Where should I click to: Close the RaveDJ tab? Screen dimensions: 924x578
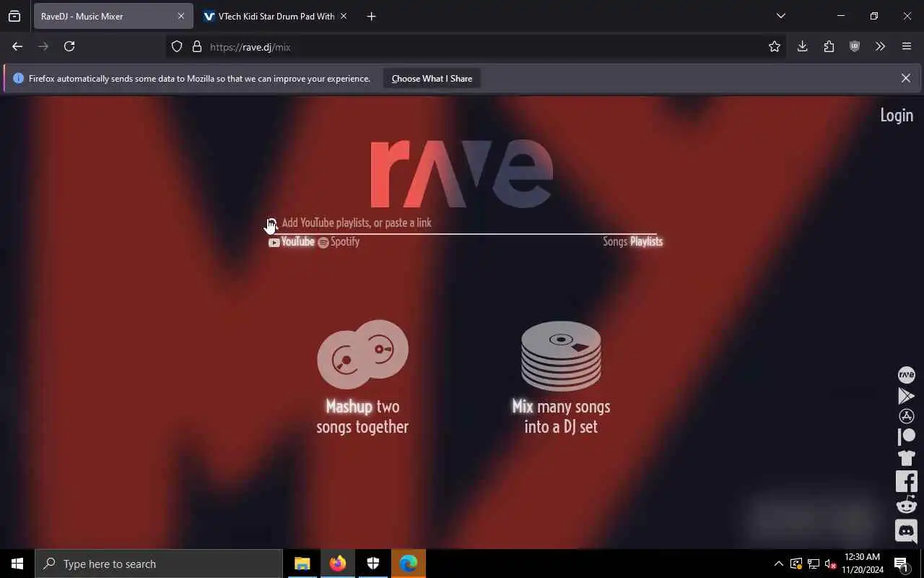click(x=180, y=16)
